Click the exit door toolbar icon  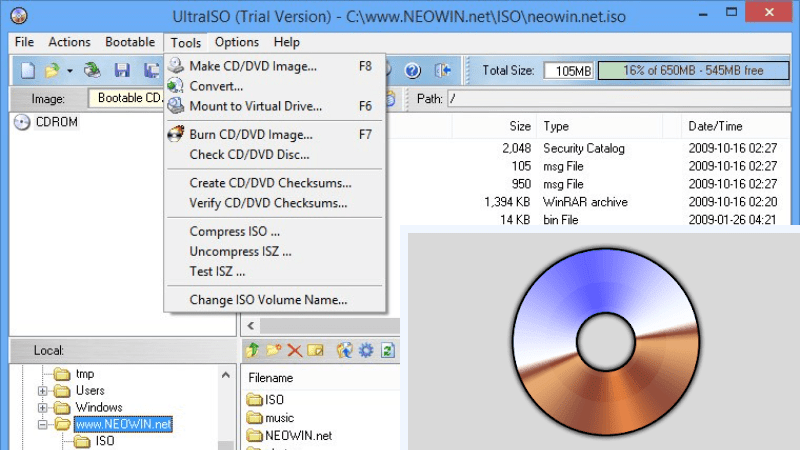(x=443, y=70)
